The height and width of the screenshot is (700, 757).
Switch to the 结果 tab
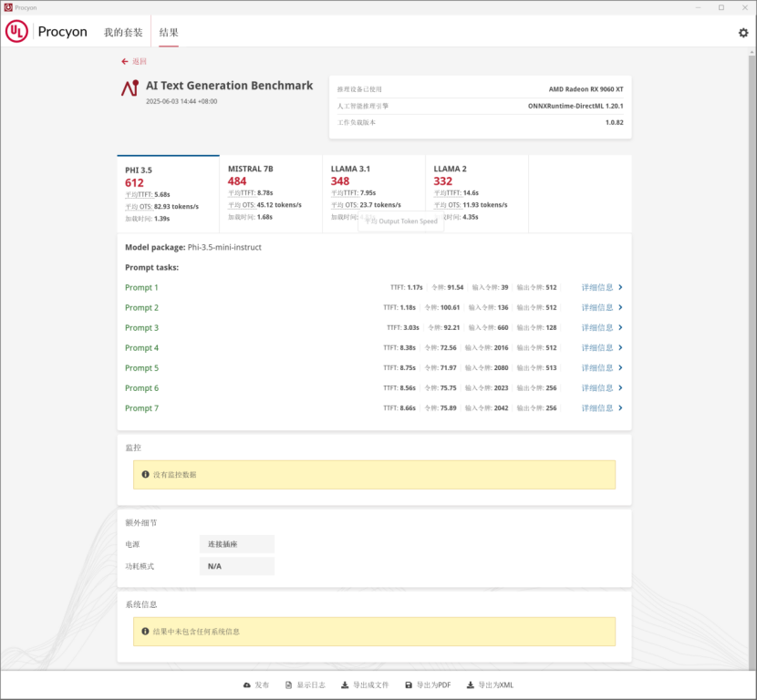[x=169, y=32]
